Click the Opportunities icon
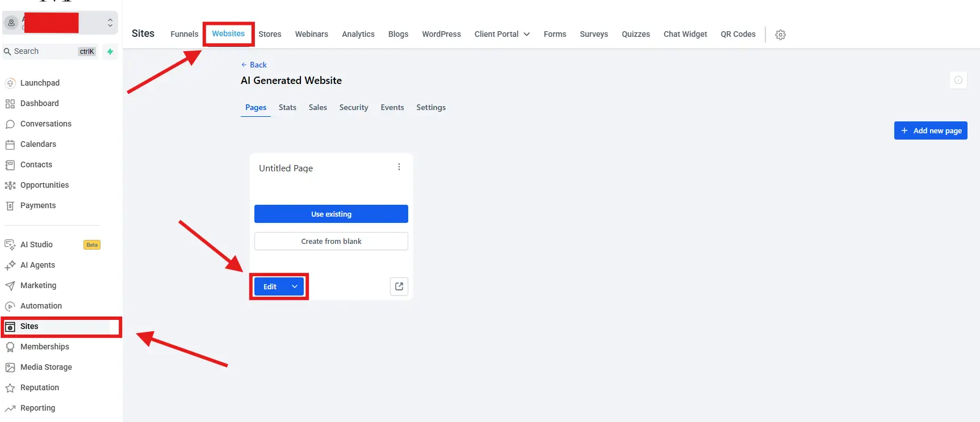Image resolution: width=980 pixels, height=422 pixels. click(x=10, y=185)
